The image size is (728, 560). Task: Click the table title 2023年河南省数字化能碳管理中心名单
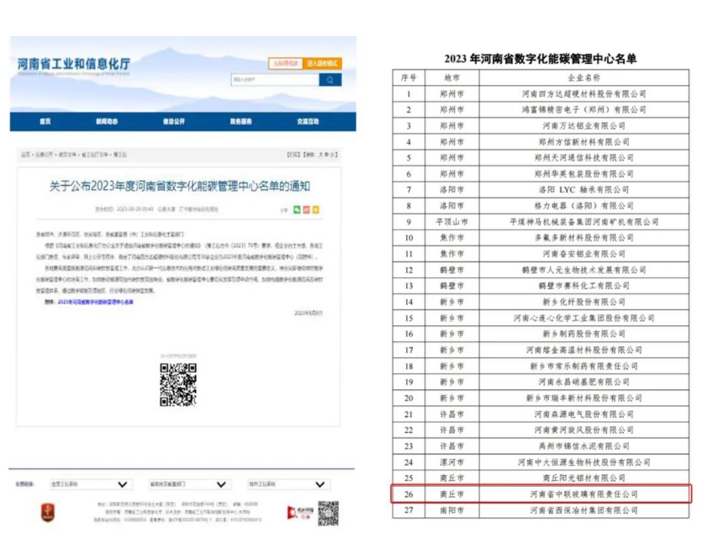(x=541, y=59)
